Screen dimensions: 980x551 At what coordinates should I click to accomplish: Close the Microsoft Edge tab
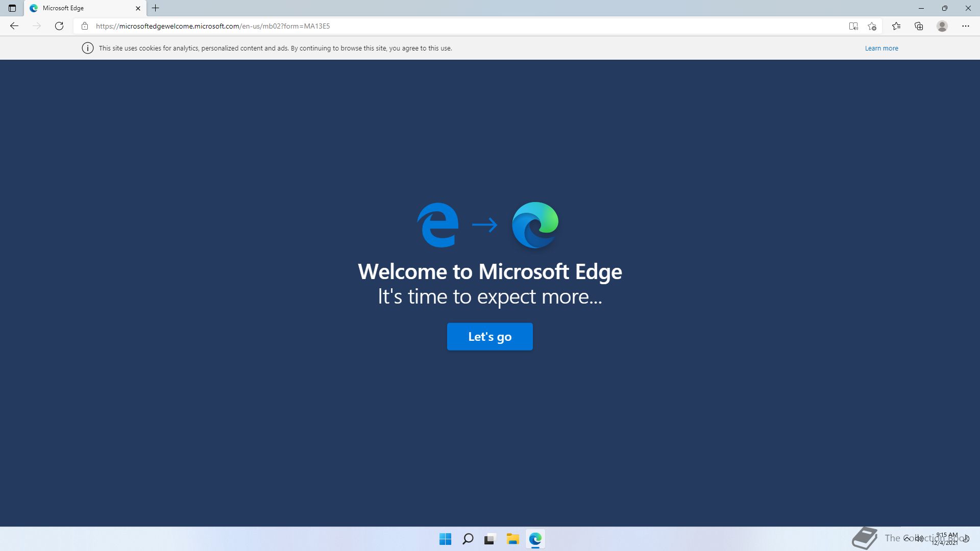pos(138,8)
